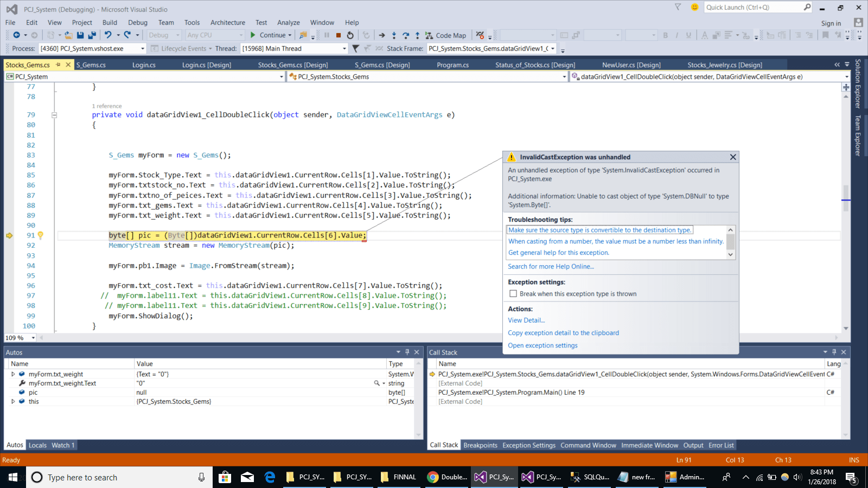The image size is (868, 488).
Task: Open the method member dropdown
Action: [846, 77]
